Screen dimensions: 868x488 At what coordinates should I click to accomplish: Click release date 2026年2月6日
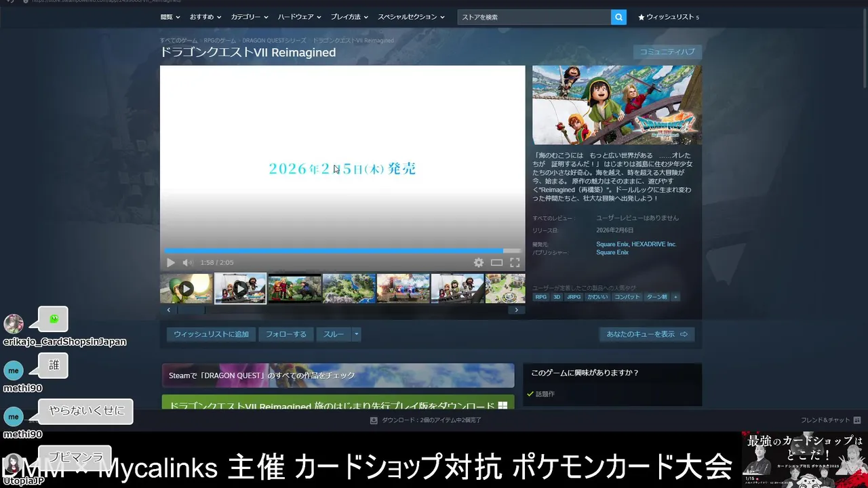coord(615,230)
